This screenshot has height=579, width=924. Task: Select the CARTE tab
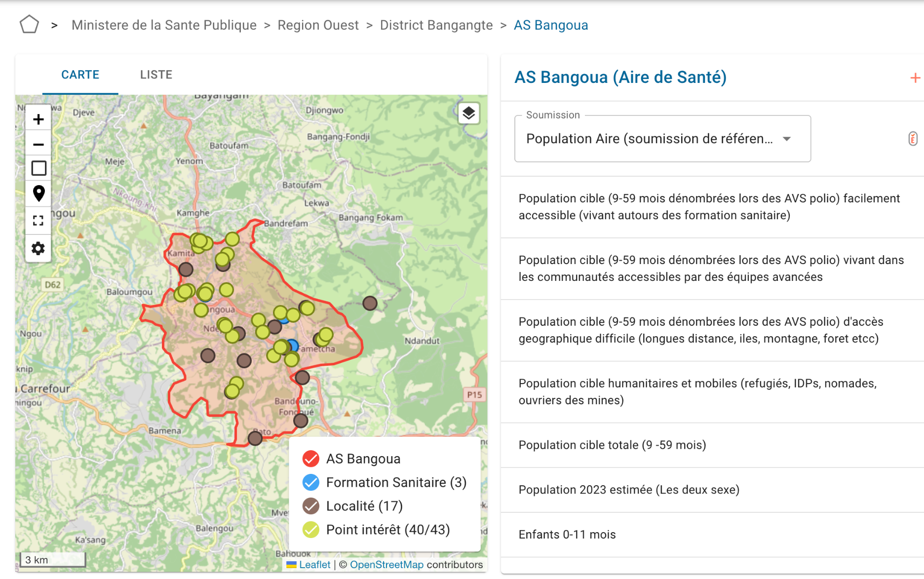tap(80, 75)
